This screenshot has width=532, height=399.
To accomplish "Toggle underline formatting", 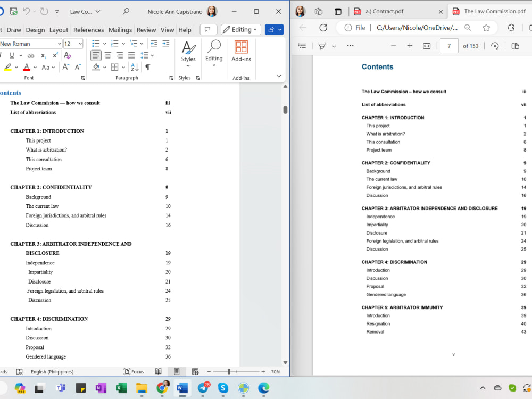I will click(12, 55).
